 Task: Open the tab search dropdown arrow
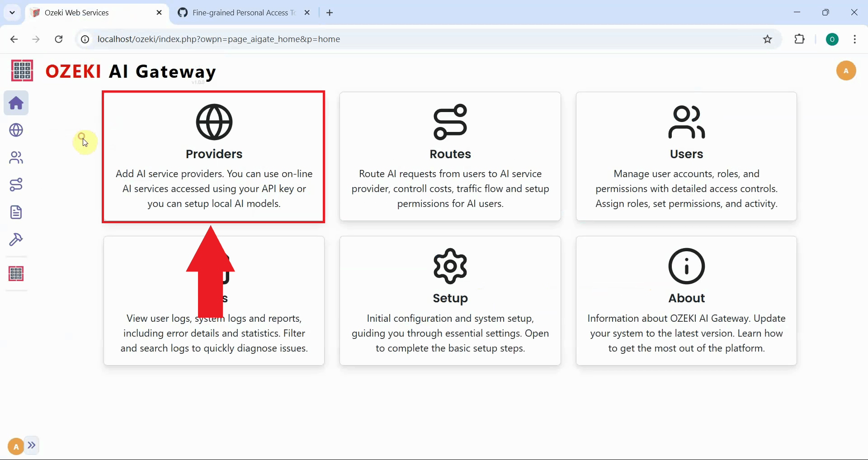point(12,12)
